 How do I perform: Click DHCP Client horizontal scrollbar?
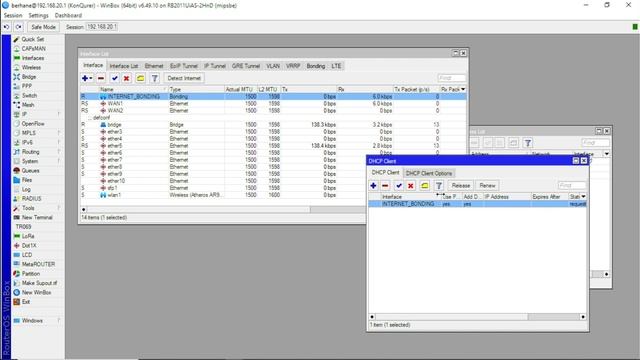[x=477, y=317]
